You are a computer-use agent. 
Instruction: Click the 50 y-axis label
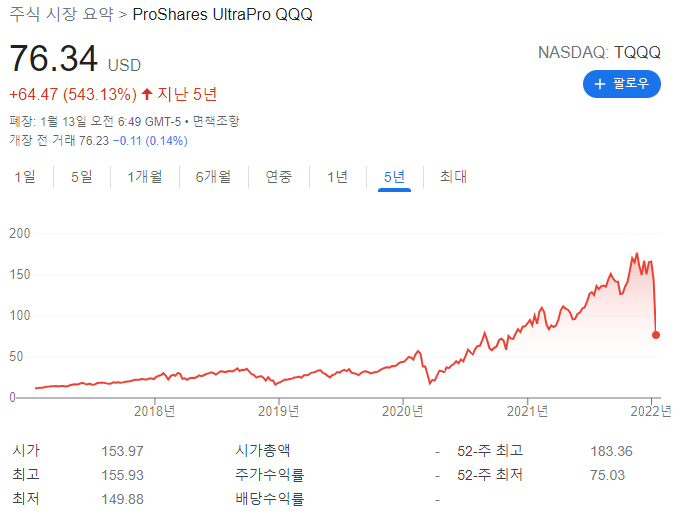[x=16, y=356]
